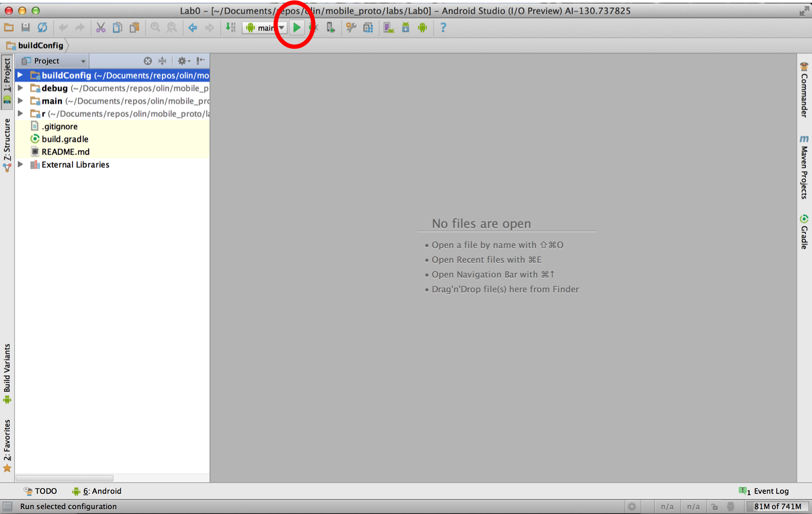Run the selected configuration with green play

[297, 28]
